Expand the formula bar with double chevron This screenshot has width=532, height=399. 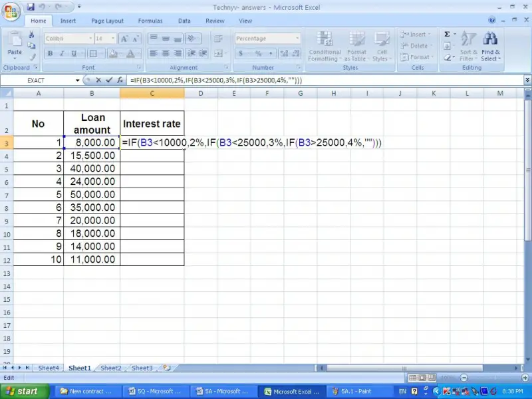pyautogui.click(x=527, y=80)
